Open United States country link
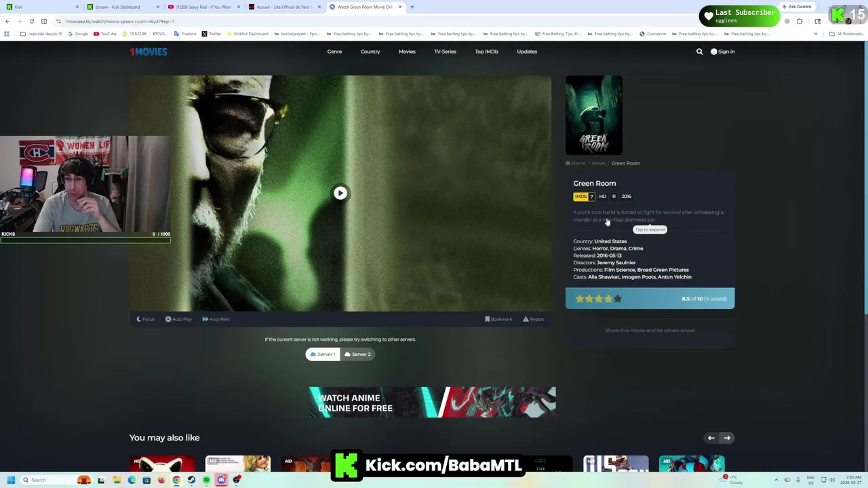Image resolution: width=868 pixels, height=488 pixels. 610,241
